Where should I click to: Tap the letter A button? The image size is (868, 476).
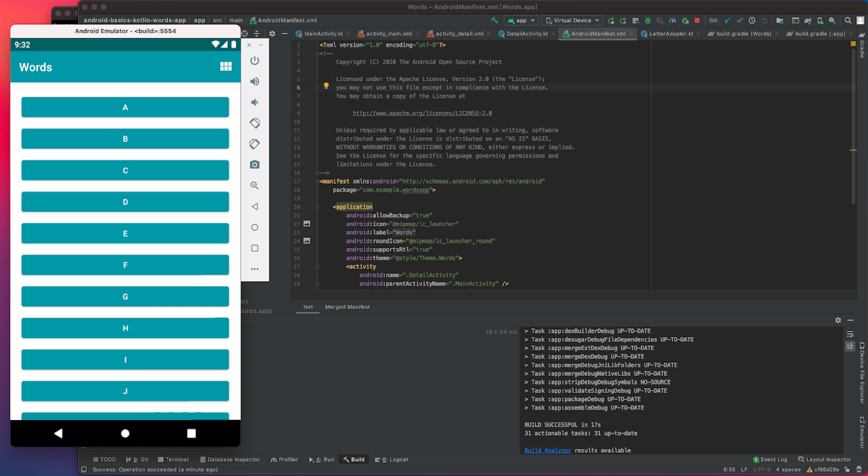pos(125,107)
